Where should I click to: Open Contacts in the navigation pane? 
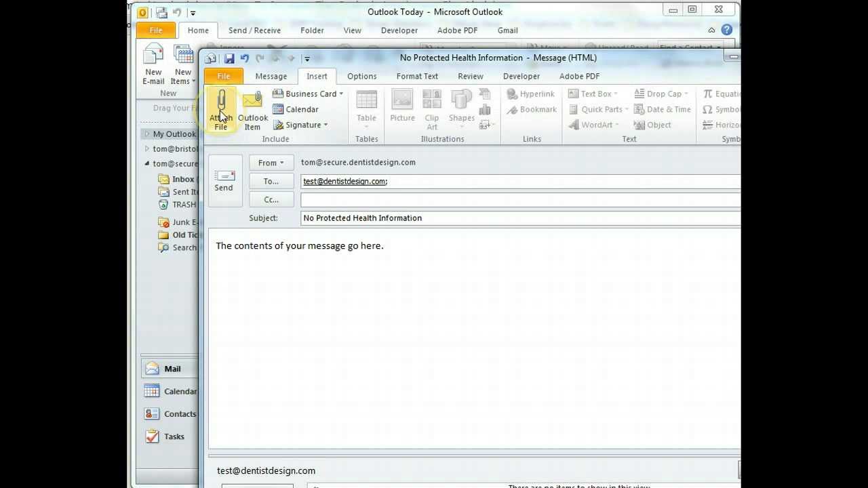coord(170,414)
